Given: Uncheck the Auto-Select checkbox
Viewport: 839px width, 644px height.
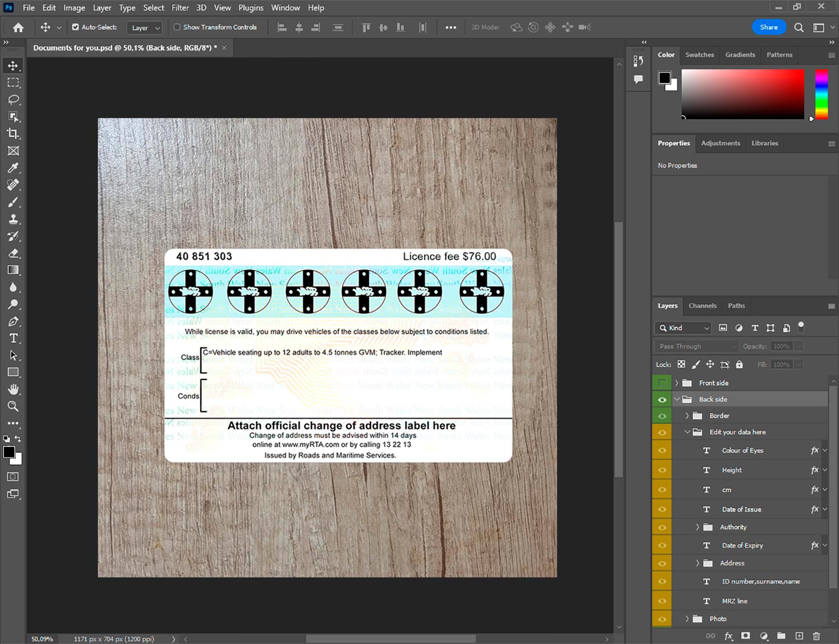Looking at the screenshot, I should (x=76, y=27).
